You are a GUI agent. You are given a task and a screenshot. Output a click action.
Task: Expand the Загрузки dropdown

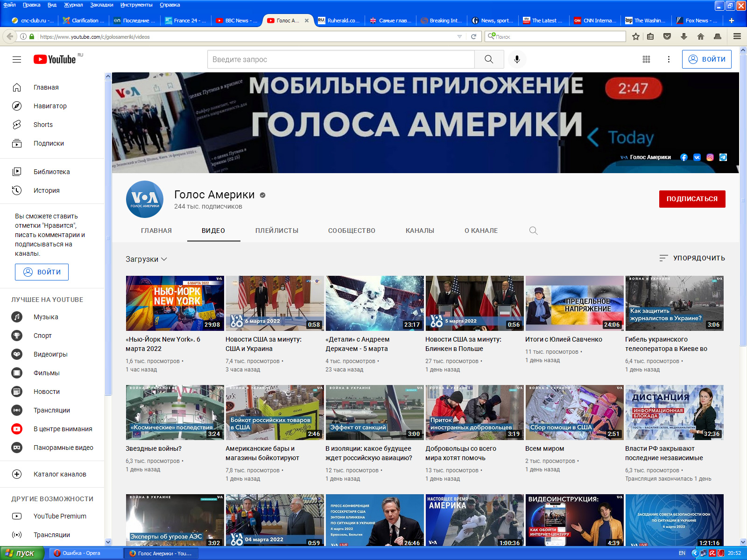(x=146, y=259)
